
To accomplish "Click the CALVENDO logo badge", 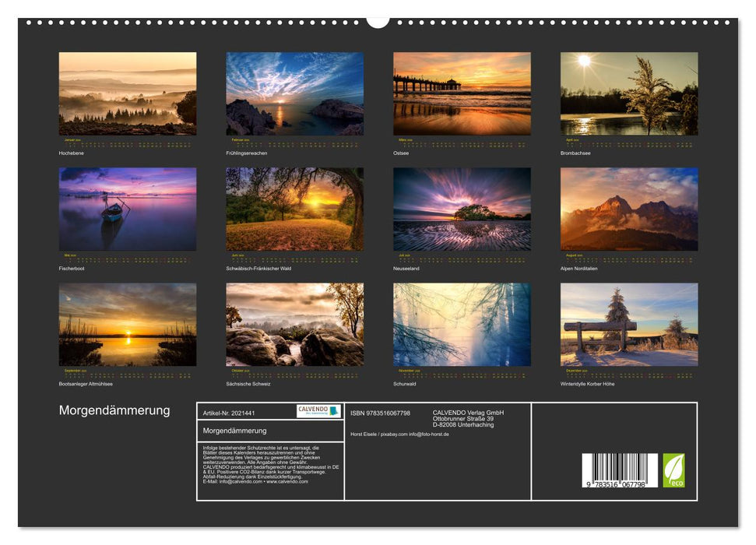I will click(318, 411).
